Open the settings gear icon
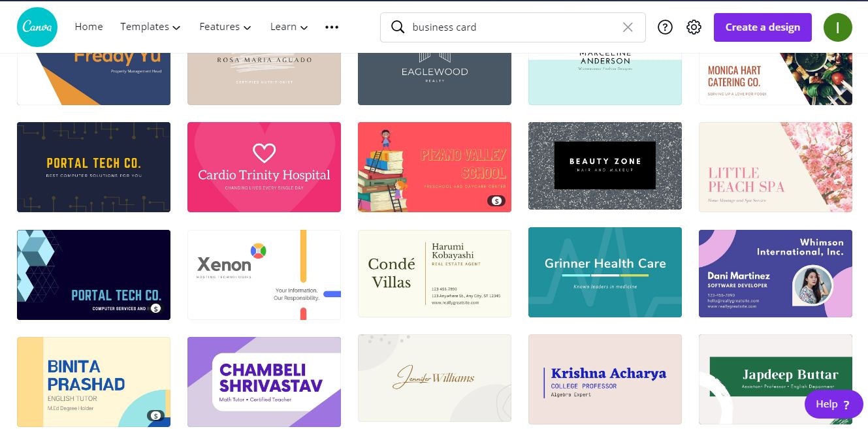 point(694,27)
